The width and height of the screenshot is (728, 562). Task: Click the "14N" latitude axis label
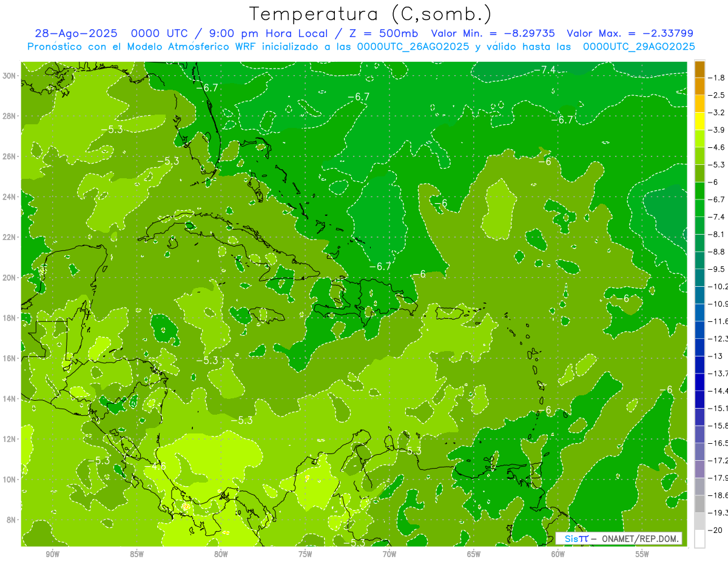point(9,398)
